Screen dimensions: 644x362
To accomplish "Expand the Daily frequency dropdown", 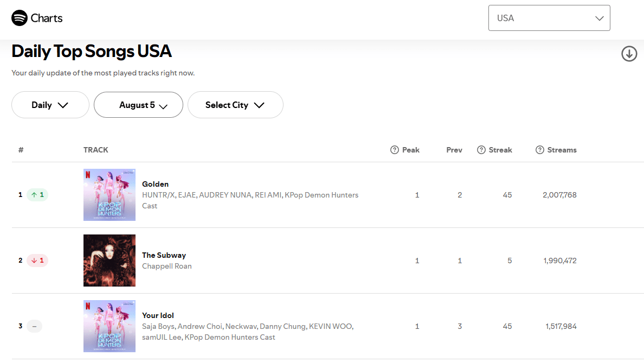I will 50,105.
